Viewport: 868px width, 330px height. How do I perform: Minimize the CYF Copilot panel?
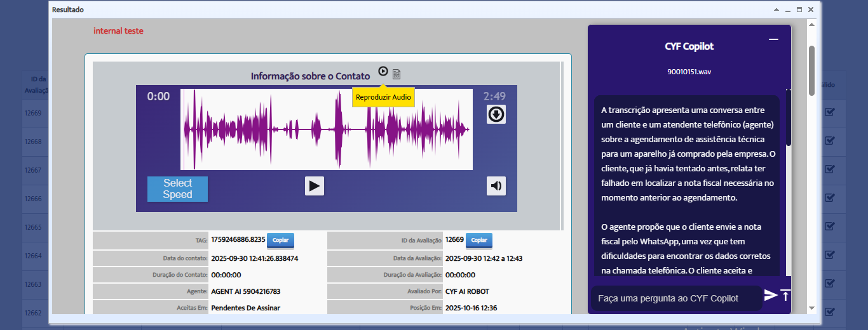(x=773, y=39)
